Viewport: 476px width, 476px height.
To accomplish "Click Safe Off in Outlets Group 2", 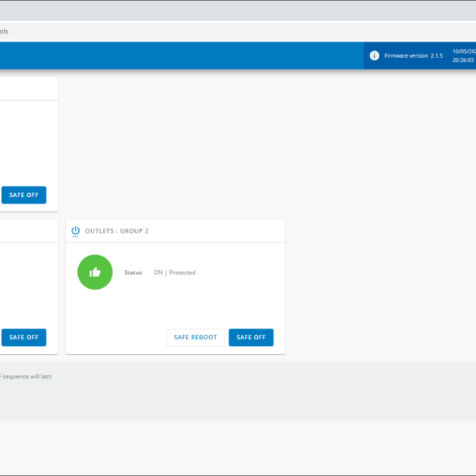I will click(x=251, y=337).
